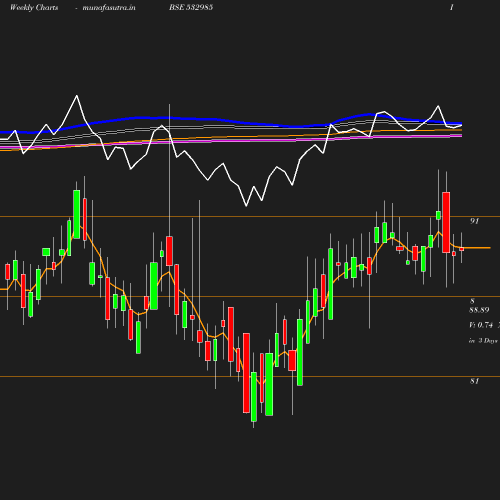This screenshot has height=500, width=500.
Task: Click the '88.89' price value
Action: tap(479, 310)
